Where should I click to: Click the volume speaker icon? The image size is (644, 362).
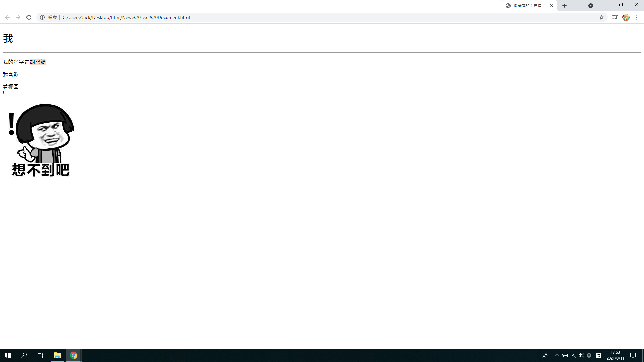581,355
